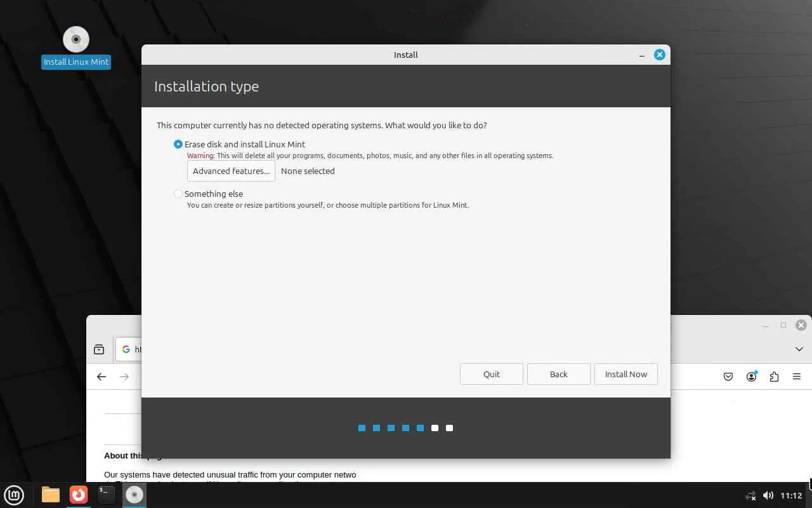Open the Terminal from the taskbar
The height and width of the screenshot is (508, 812).
point(107,495)
